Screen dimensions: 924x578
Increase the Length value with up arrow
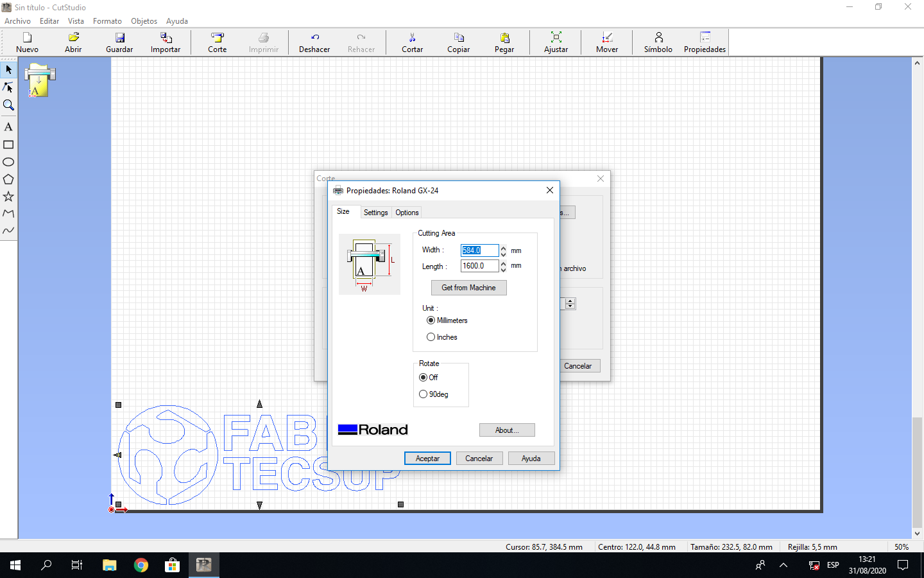[x=504, y=263]
